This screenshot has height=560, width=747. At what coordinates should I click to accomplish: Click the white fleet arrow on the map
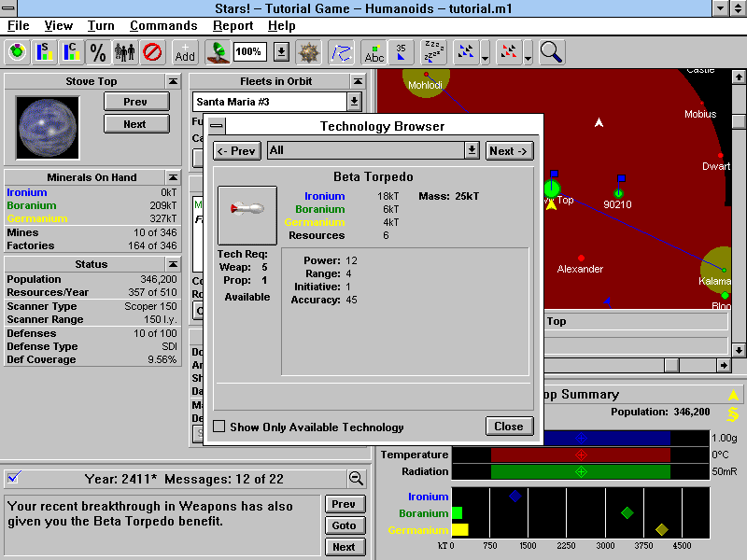point(599,123)
